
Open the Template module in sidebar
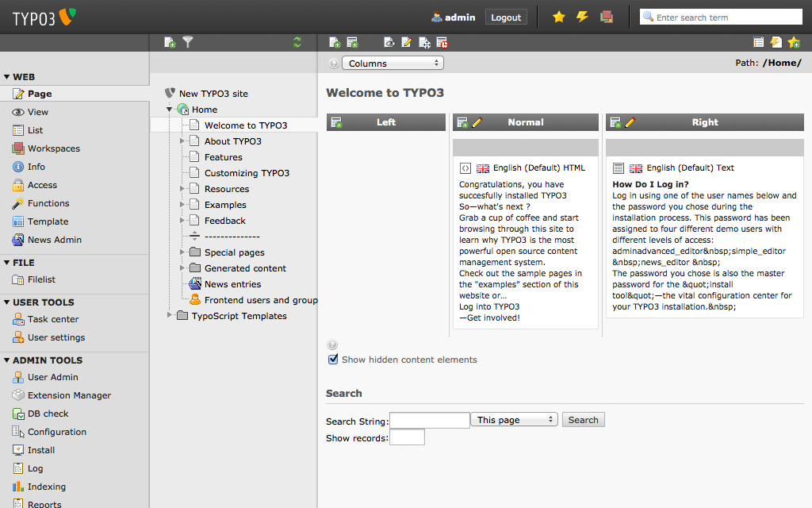coord(48,221)
